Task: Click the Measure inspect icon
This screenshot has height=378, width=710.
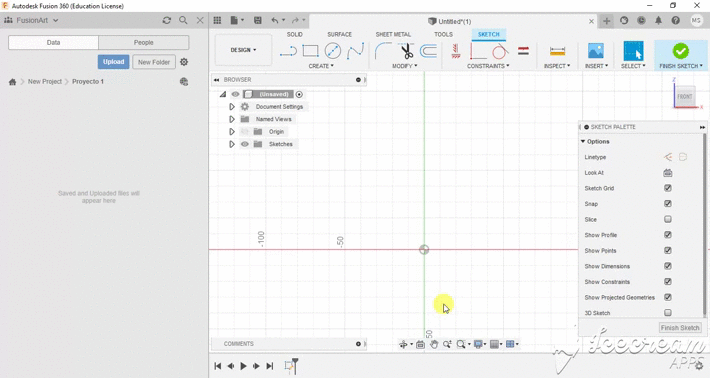Action: coord(557,51)
